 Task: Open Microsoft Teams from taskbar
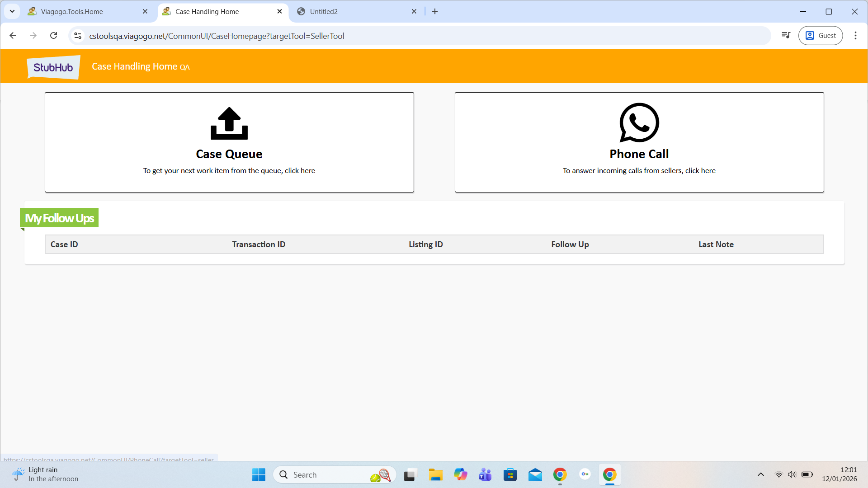[x=485, y=475]
